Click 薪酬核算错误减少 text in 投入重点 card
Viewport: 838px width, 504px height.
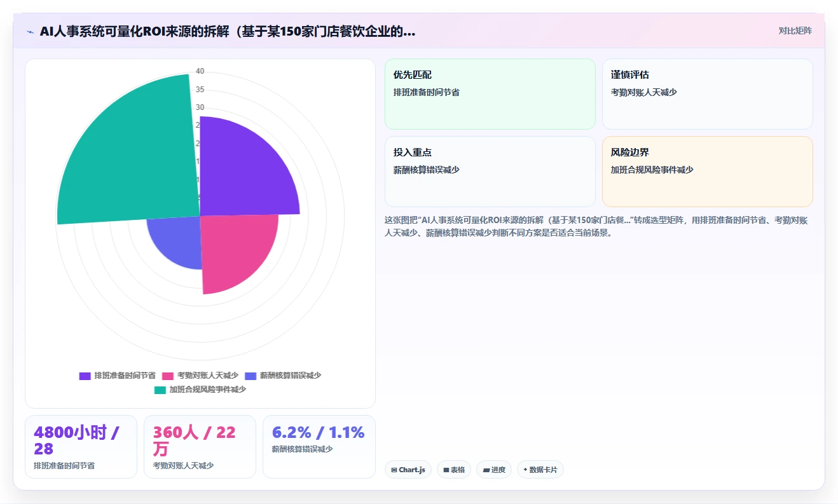point(427,170)
